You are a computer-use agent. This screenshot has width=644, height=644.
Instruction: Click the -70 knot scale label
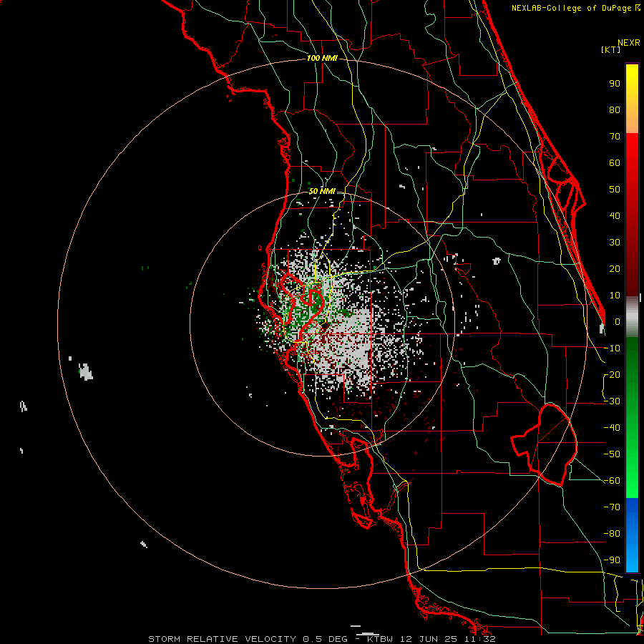coord(612,507)
